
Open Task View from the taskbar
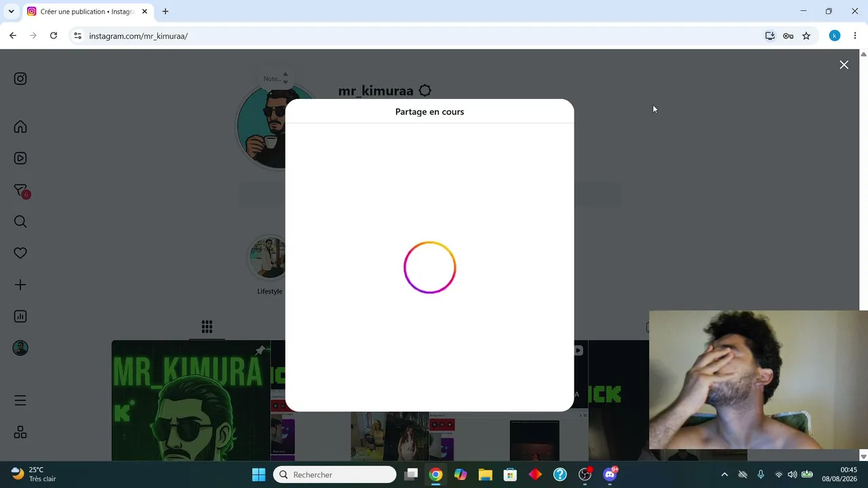point(411,474)
